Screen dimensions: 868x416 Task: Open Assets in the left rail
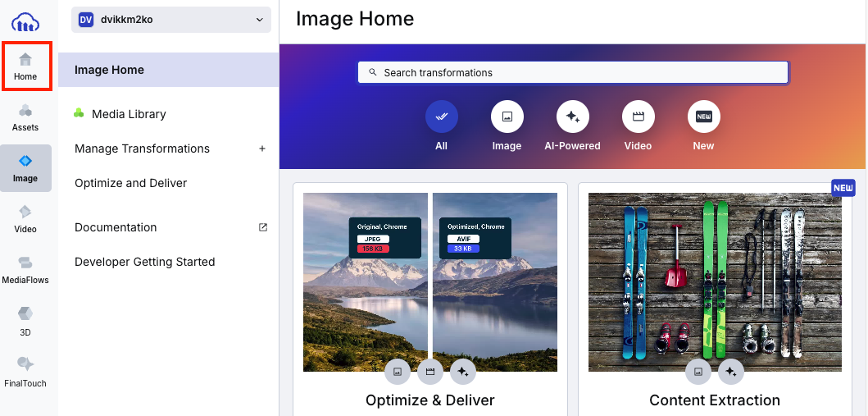(x=25, y=117)
